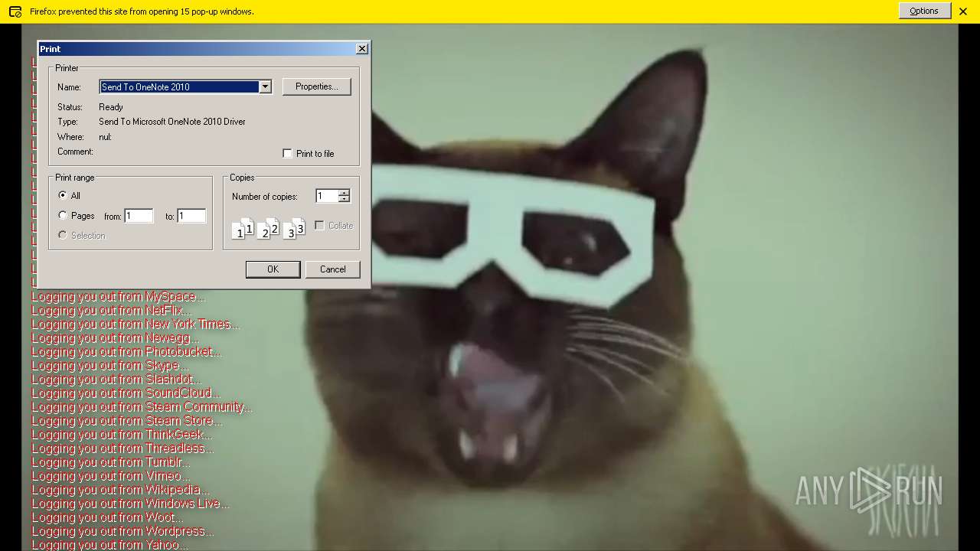This screenshot has width=980, height=551.
Task: Close the Print dialog window
Action: [362, 48]
